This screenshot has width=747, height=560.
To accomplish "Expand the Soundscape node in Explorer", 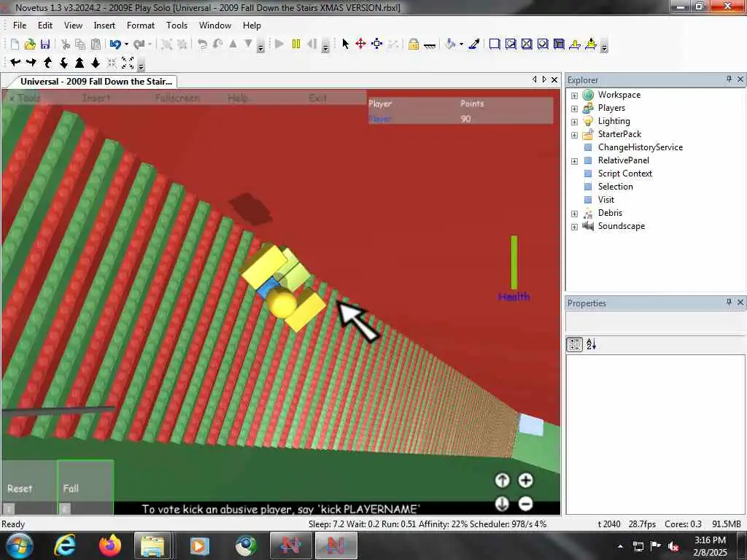I will (x=575, y=227).
